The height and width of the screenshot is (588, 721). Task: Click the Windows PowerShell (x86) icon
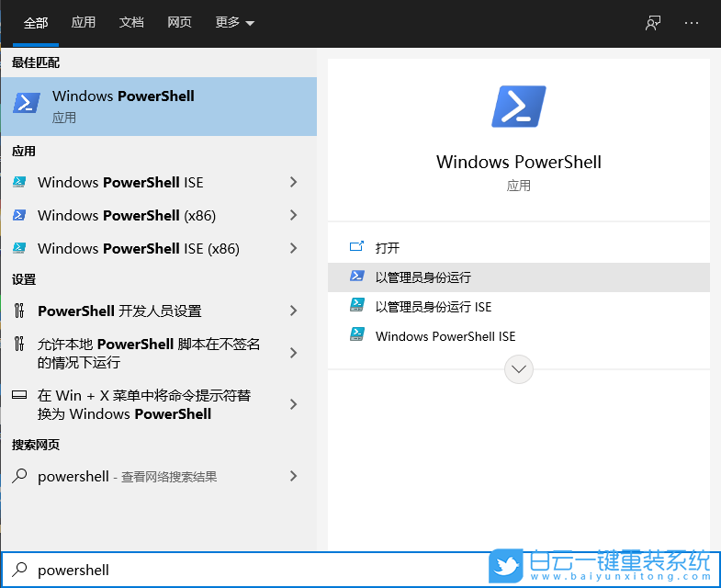click(19, 215)
